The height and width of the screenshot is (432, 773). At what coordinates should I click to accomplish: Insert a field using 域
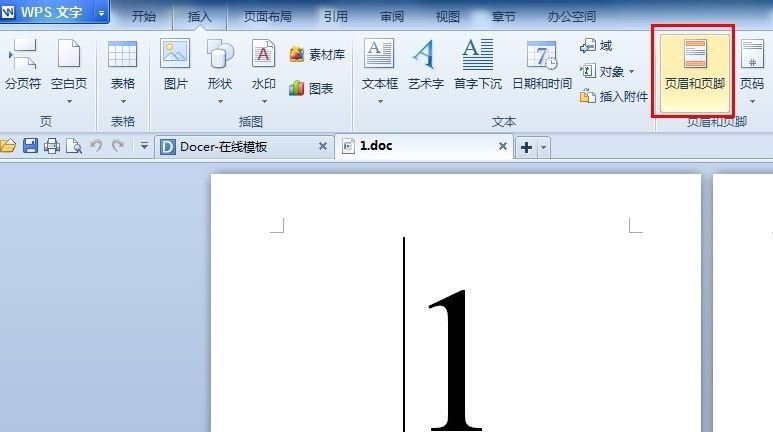click(596, 46)
